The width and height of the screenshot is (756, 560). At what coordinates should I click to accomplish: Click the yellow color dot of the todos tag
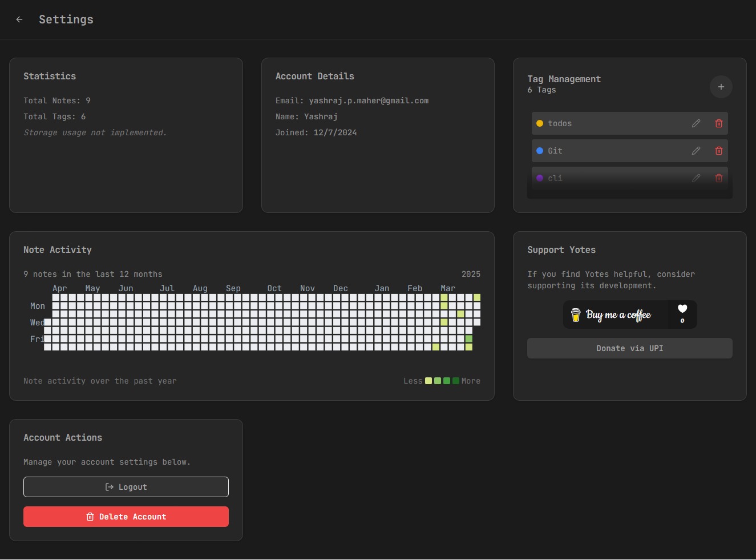(x=540, y=123)
